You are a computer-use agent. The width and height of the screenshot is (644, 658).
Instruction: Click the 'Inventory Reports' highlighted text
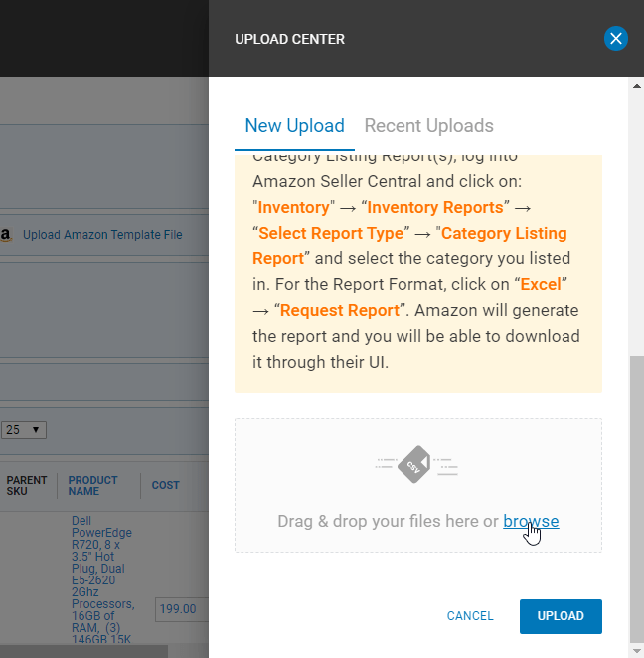pos(435,208)
